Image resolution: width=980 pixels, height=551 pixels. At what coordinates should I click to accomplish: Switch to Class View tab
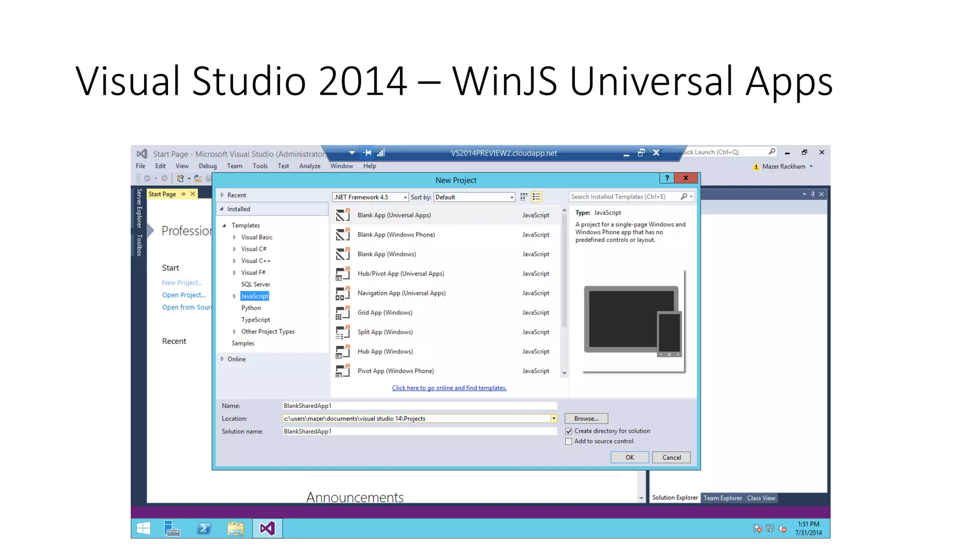click(x=761, y=498)
